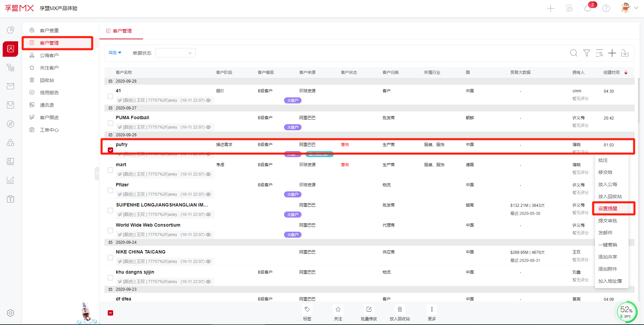Open the notification bell
The image size is (644, 325).
[x=588, y=8]
